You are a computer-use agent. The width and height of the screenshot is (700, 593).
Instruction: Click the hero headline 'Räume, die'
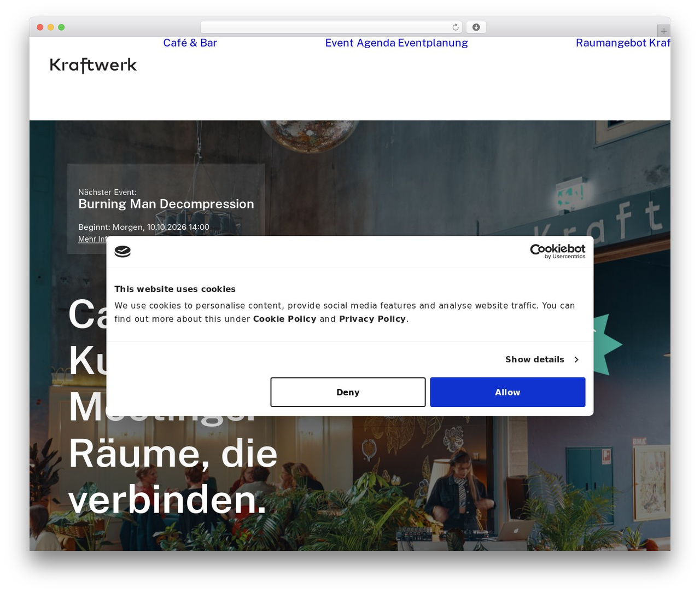(173, 454)
